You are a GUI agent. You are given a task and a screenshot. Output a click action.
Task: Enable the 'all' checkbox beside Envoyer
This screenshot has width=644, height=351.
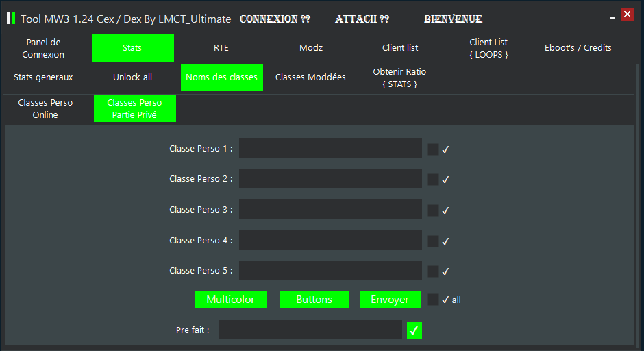pos(433,300)
